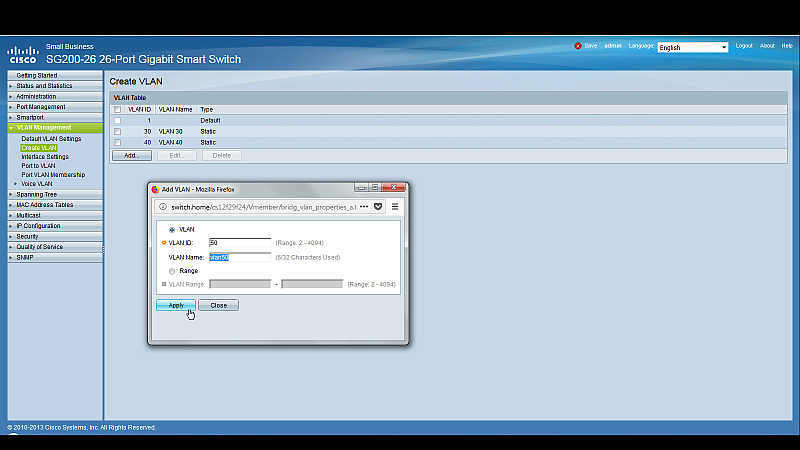Open page actions three-dot menu

363,206
